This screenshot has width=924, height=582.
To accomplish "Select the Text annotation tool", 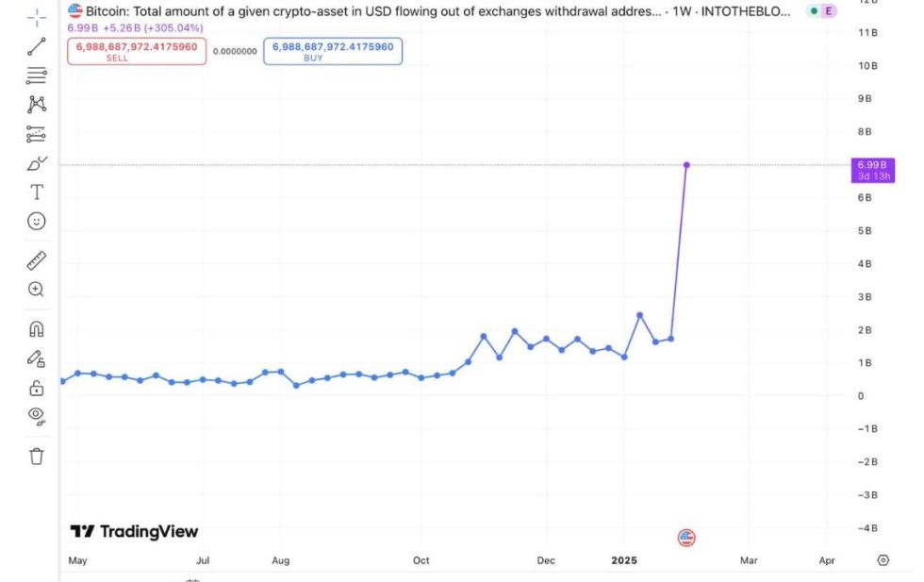I will tap(37, 192).
